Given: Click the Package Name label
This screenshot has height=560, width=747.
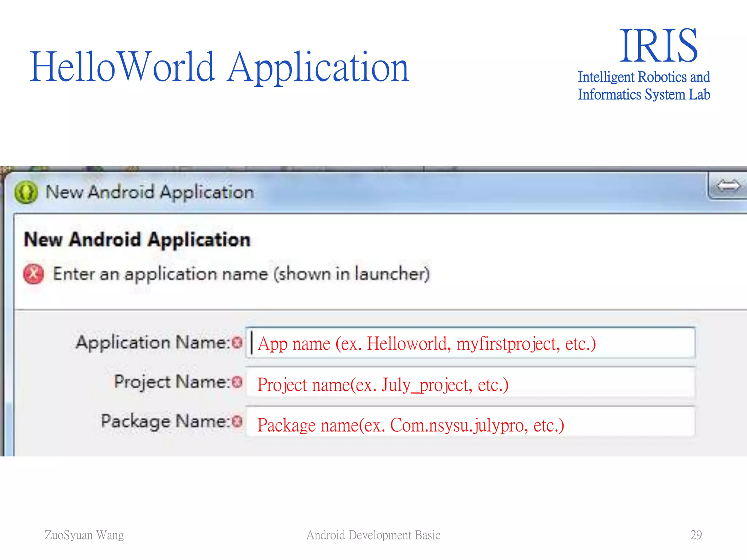Looking at the screenshot, I should tap(165, 421).
